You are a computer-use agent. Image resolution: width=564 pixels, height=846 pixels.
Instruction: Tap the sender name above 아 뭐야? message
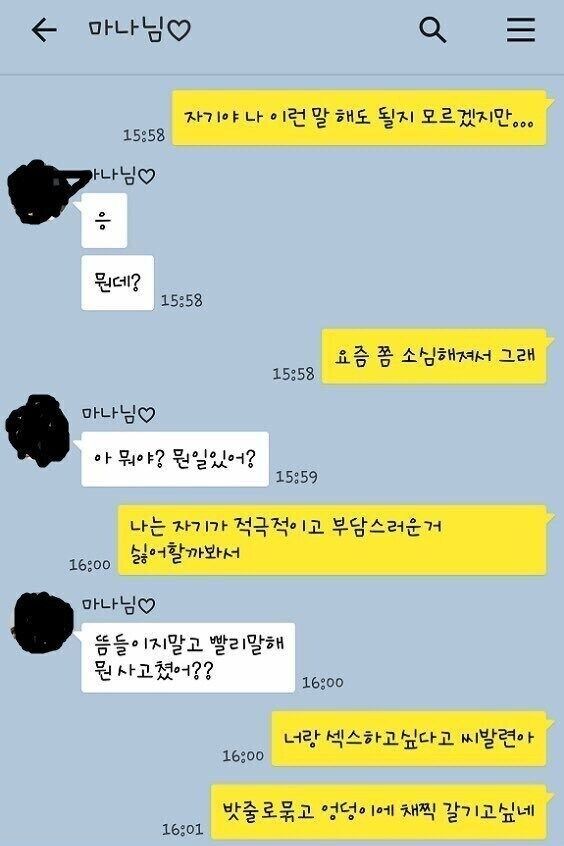pos(118,413)
